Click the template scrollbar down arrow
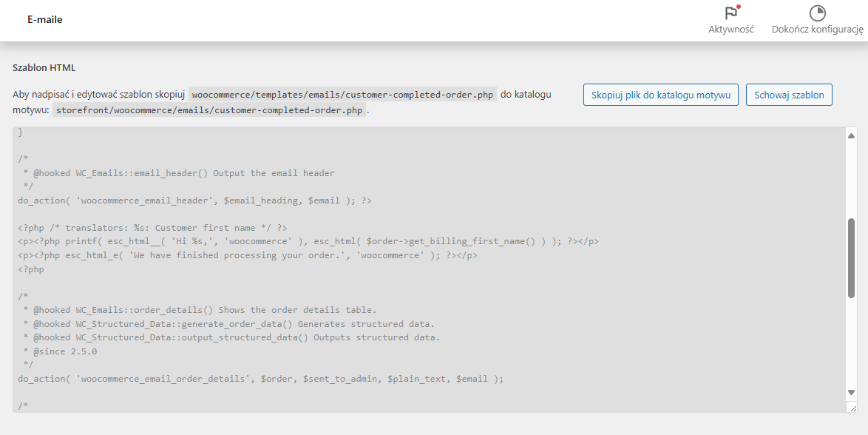 pos(852,392)
